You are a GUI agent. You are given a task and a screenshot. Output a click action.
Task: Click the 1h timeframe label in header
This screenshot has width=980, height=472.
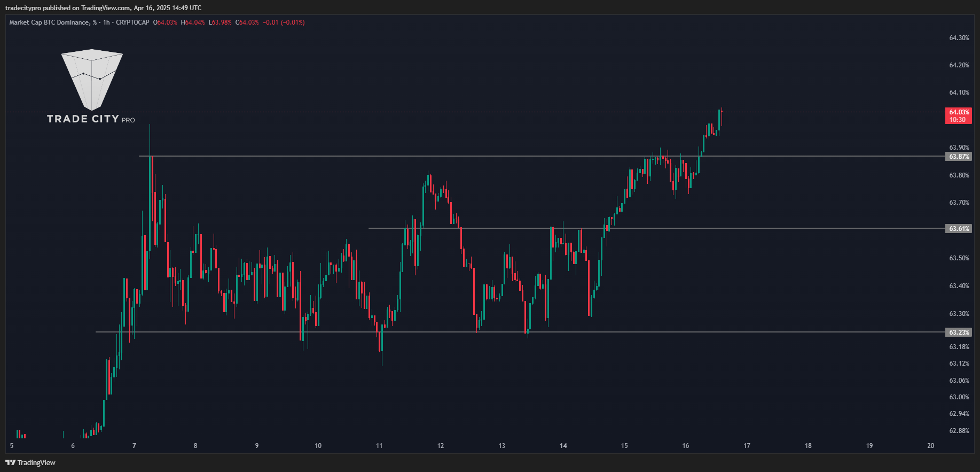tap(106, 22)
